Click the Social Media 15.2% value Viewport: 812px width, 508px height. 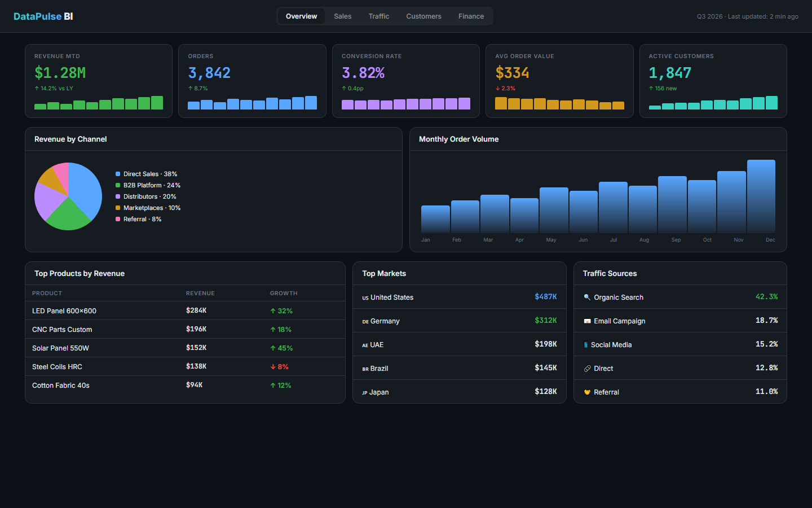tap(766, 344)
